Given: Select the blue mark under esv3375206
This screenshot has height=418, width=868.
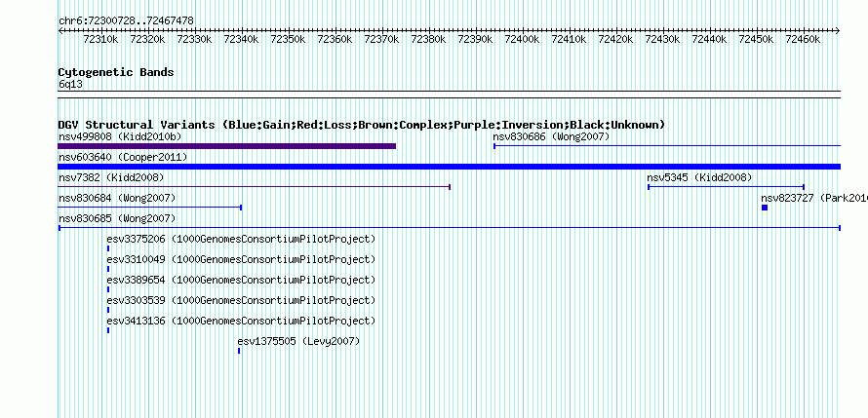Looking at the screenshot, I should click(x=108, y=248).
